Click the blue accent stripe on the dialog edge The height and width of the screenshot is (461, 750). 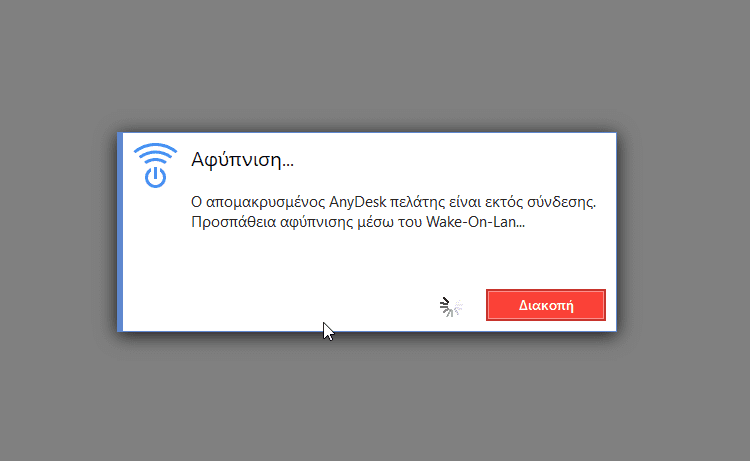pos(120,232)
